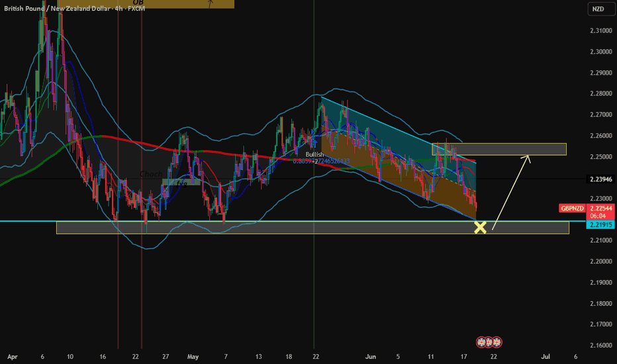Select the lower grey support zone rectangle
The width and height of the screenshot is (617, 364).
[313, 228]
